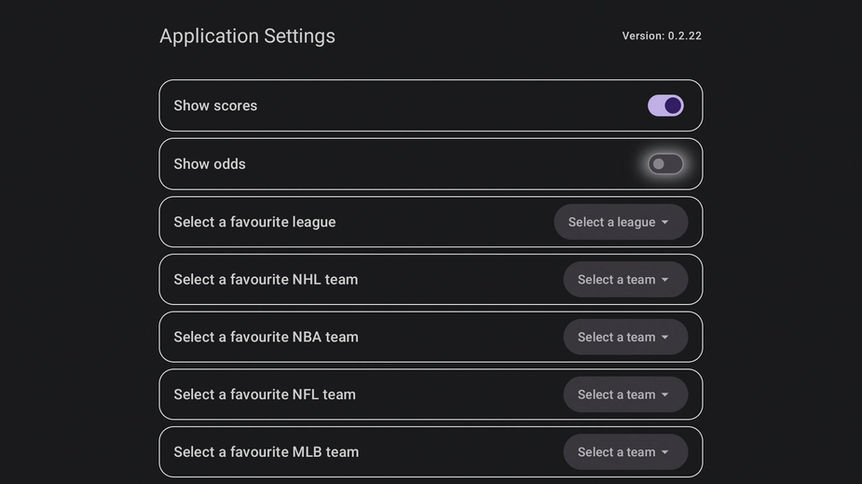Viewport: 862px width, 484px height.
Task: Enable the Show odds toggle
Action: click(x=665, y=164)
